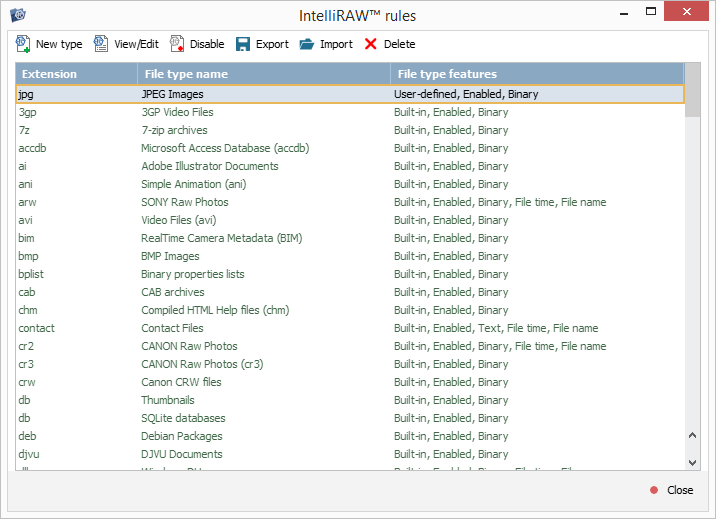Delete the selected rule with red X
Screen dimensions: 716x519
click(x=371, y=44)
